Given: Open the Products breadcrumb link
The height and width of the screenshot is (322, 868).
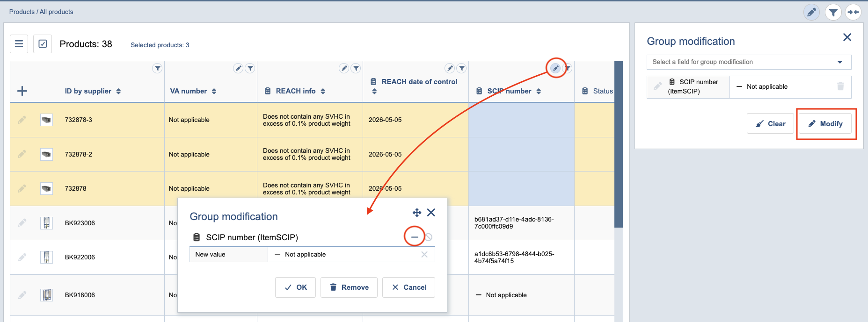Looking at the screenshot, I should click(22, 12).
